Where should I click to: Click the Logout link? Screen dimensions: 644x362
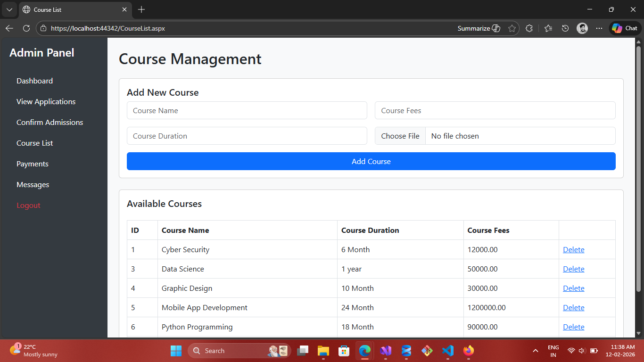(28, 206)
